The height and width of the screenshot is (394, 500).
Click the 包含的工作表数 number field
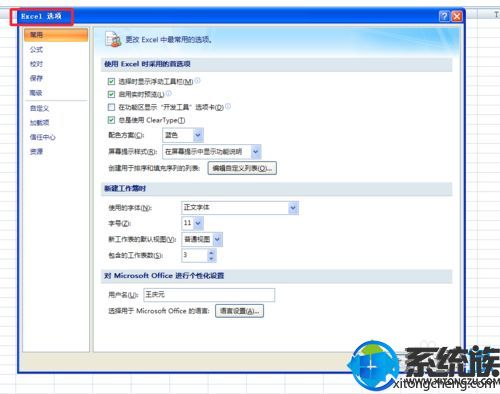(195, 256)
